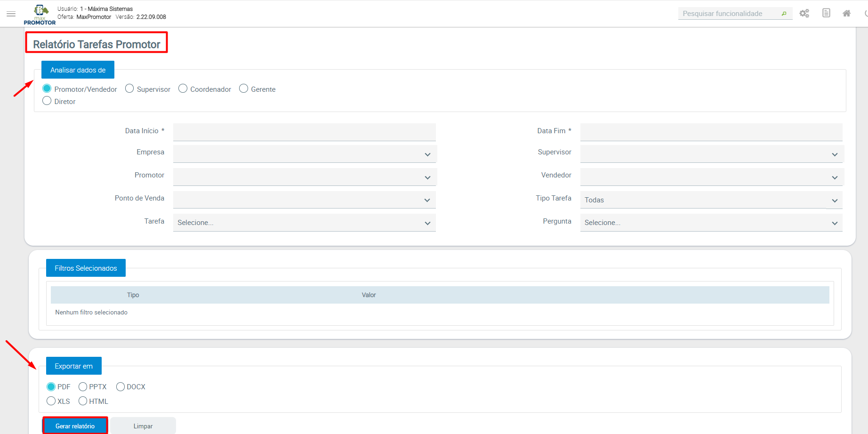The width and height of the screenshot is (868, 434).
Task: Select PDF export format
Action: click(51, 386)
